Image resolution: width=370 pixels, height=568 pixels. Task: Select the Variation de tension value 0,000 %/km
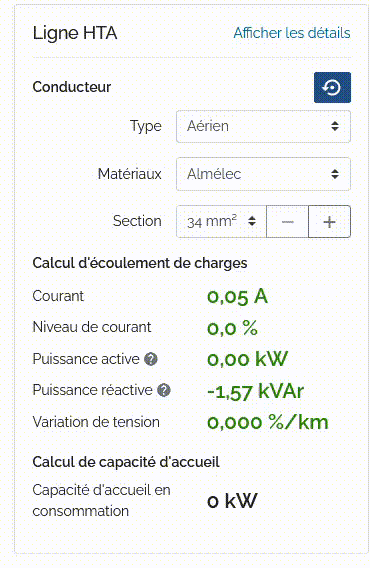(x=268, y=422)
